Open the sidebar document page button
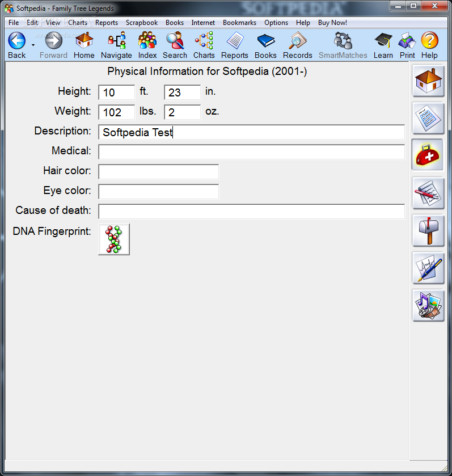 [428, 119]
